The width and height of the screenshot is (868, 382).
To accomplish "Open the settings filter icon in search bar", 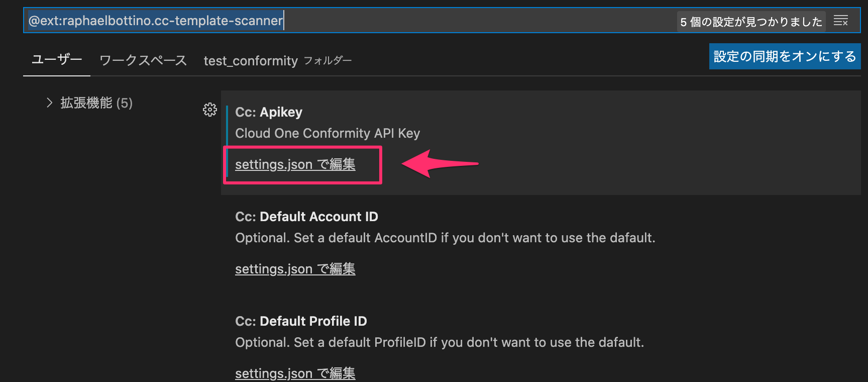I will tap(840, 20).
